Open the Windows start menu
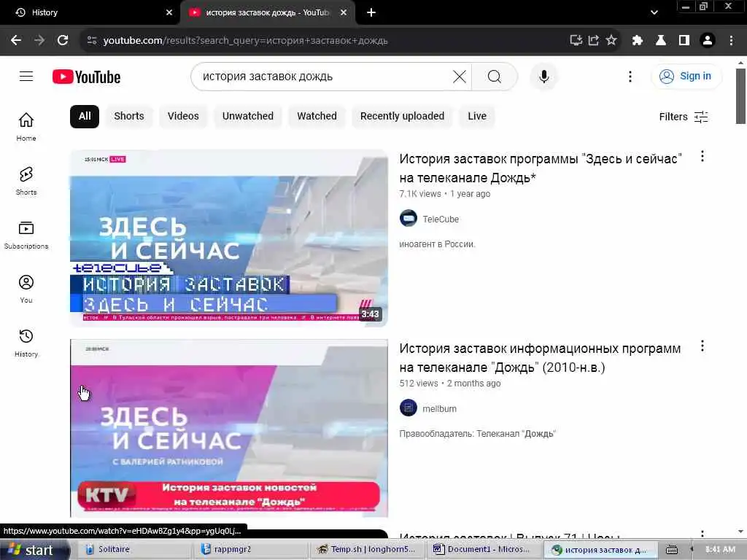The height and width of the screenshot is (560, 747). click(34, 550)
